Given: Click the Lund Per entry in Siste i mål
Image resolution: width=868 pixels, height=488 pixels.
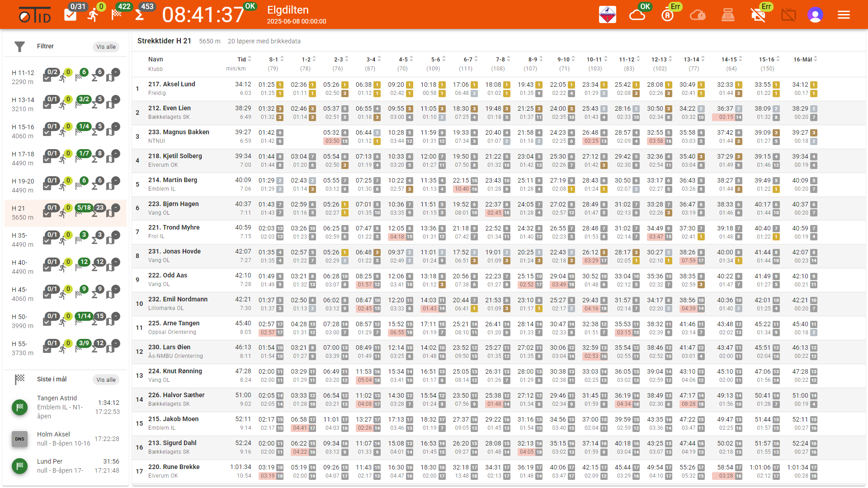Looking at the screenshot, I should pos(66,466).
